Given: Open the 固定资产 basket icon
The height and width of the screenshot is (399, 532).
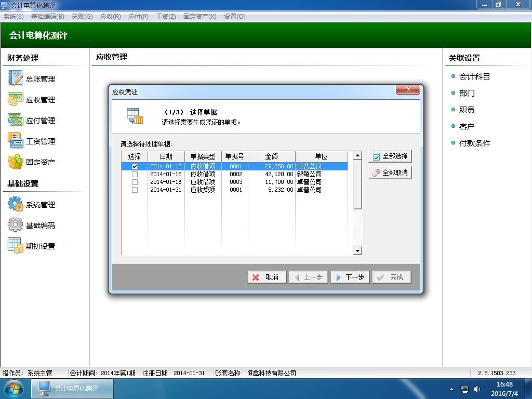Looking at the screenshot, I should 15,162.
